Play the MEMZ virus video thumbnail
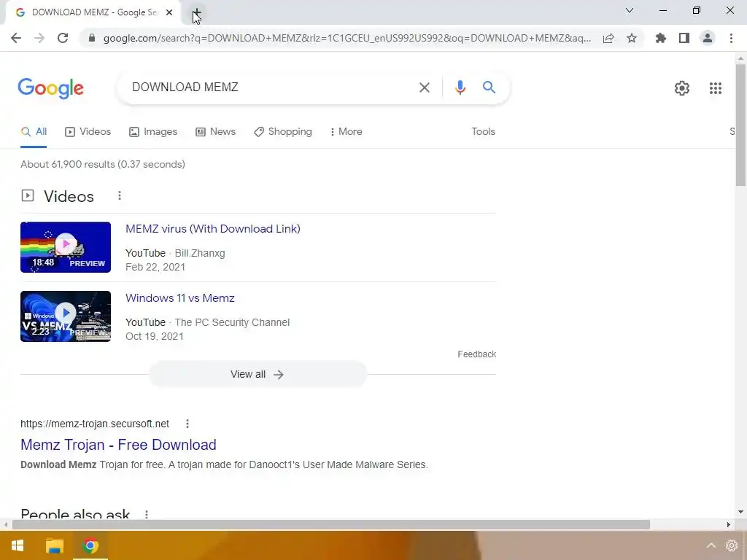The width and height of the screenshot is (747, 560). (x=66, y=247)
